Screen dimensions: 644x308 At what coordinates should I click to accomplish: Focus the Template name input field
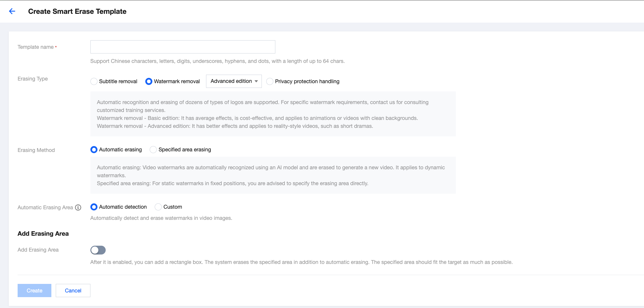(183, 47)
